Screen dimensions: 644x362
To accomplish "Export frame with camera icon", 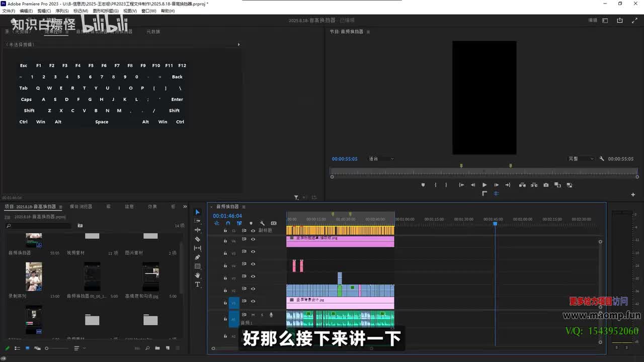I will 546,185.
